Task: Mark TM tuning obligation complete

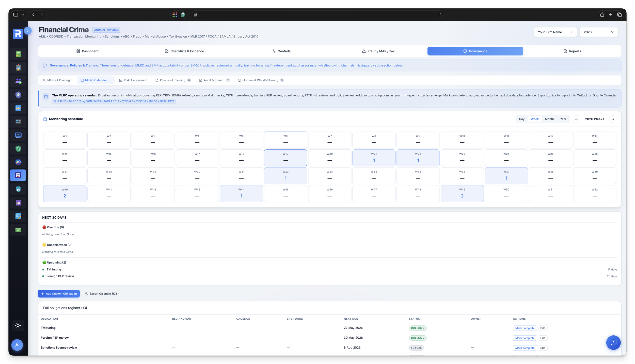Action: pos(525,328)
